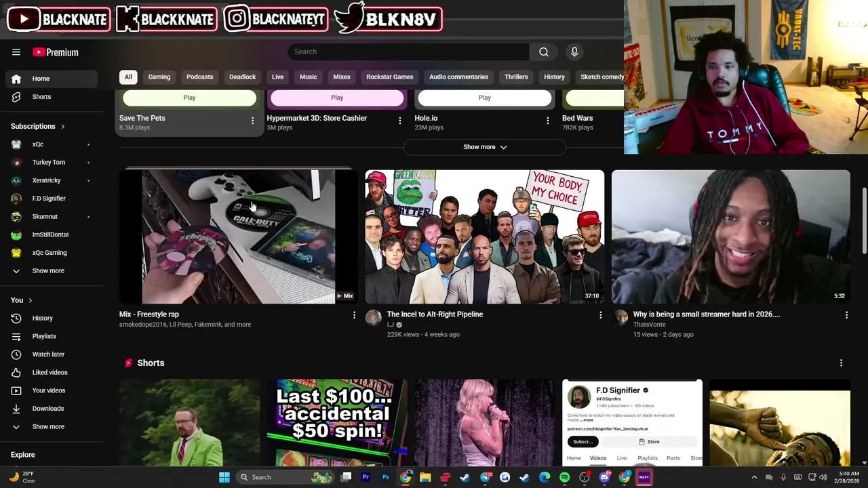This screenshot has width=868, height=488.
Task: Open ImStillDontai subscription channel
Action: (x=52, y=235)
